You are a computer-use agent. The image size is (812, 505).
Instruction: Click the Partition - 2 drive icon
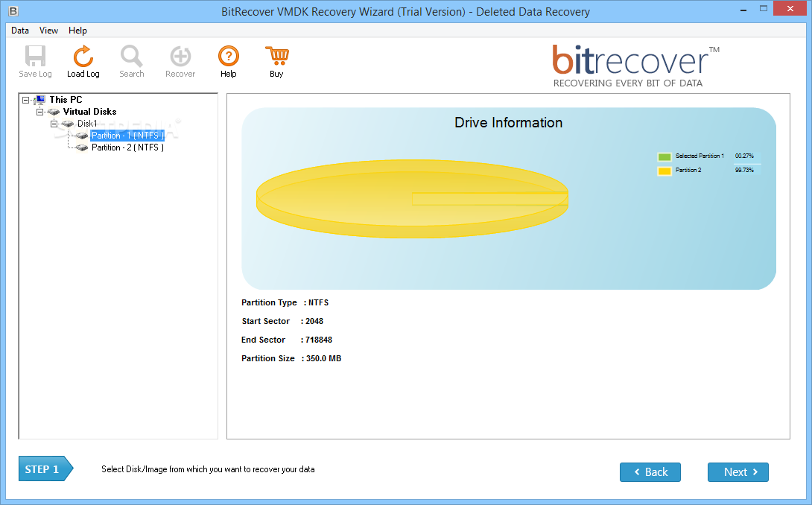pos(82,147)
